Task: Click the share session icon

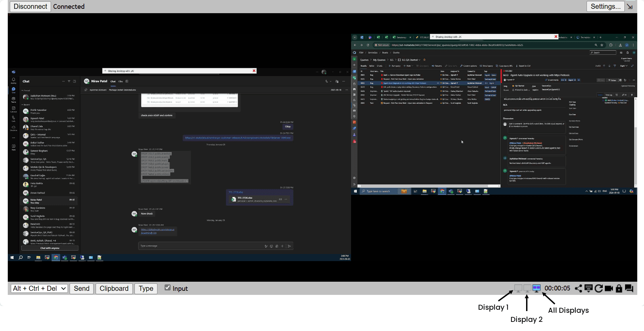Action: 578,288
